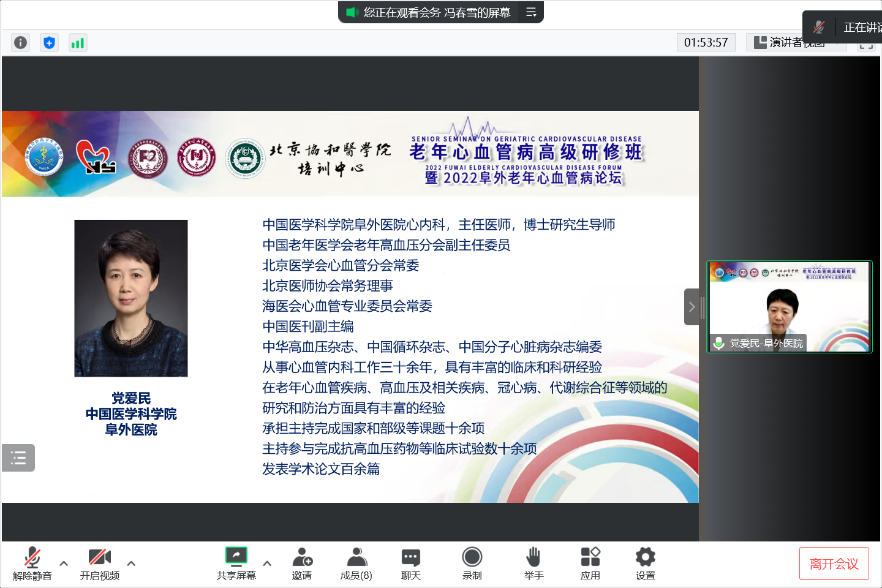This screenshot has width=882, height=588.
Task: Open the Invite (邀请) option
Action: click(x=302, y=563)
